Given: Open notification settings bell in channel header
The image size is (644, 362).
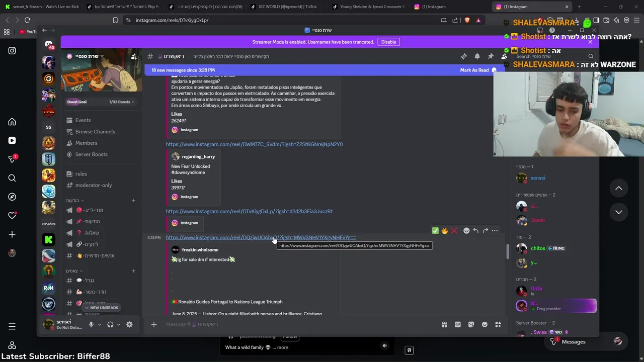Looking at the screenshot, I should (x=477, y=56).
